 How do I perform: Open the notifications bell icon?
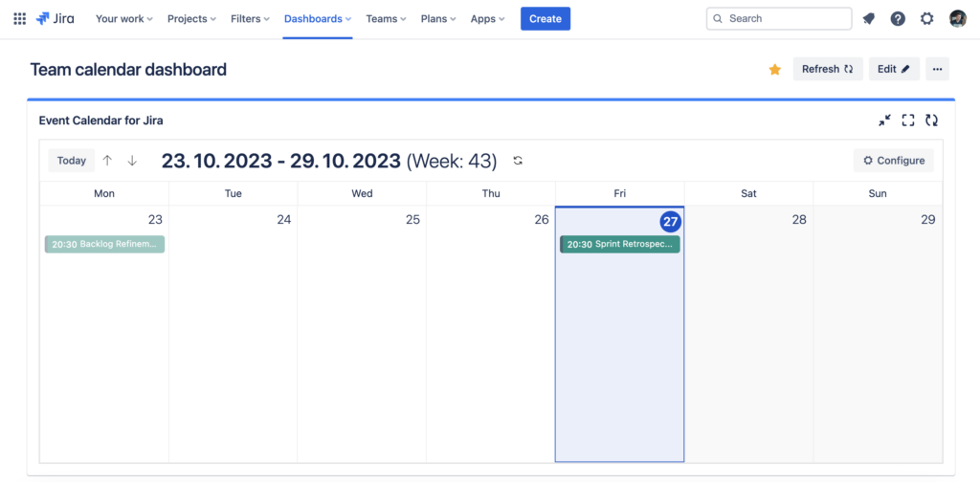click(x=869, y=19)
